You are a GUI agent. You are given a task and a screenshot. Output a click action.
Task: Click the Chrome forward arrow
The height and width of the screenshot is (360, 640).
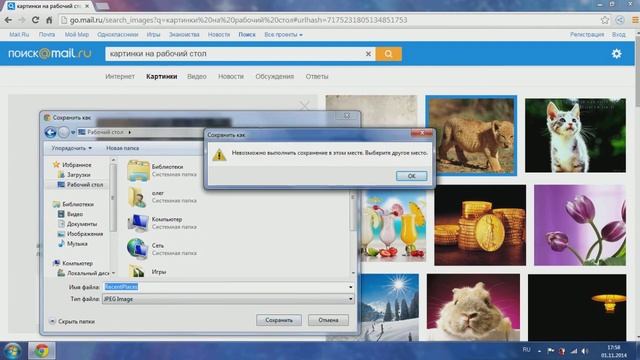point(22,20)
